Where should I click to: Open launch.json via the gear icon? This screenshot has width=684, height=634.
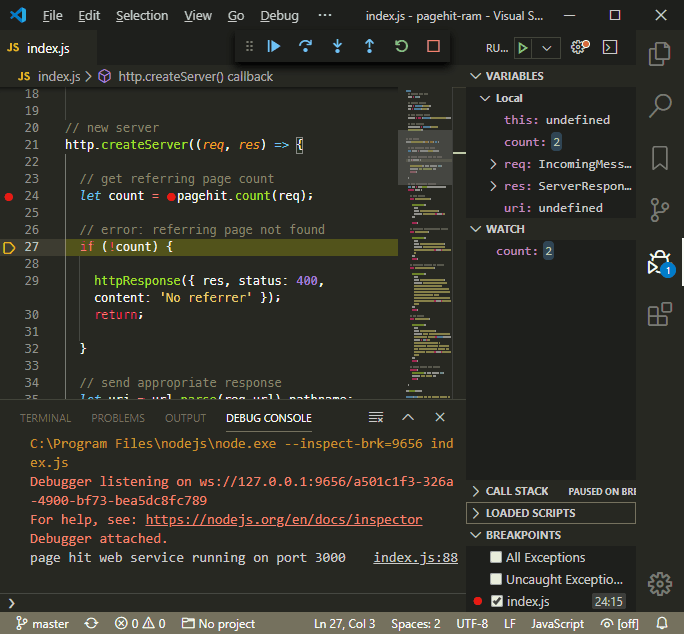pos(579,47)
